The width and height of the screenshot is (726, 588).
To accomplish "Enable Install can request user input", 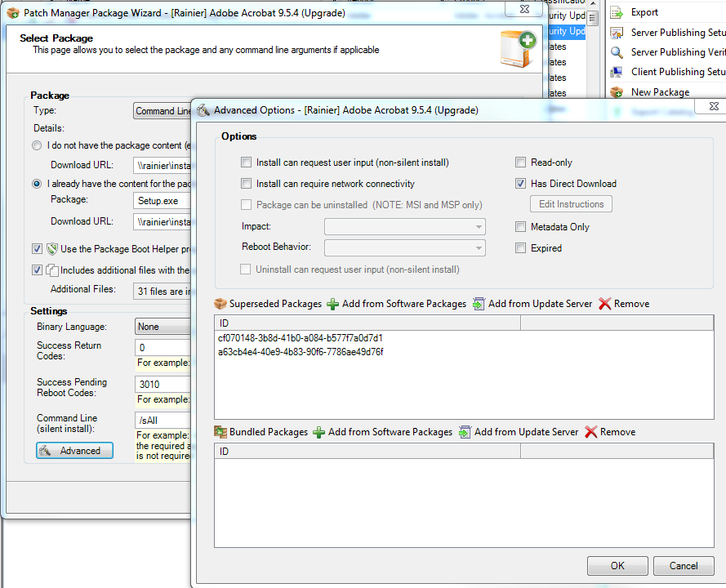I will [x=247, y=163].
